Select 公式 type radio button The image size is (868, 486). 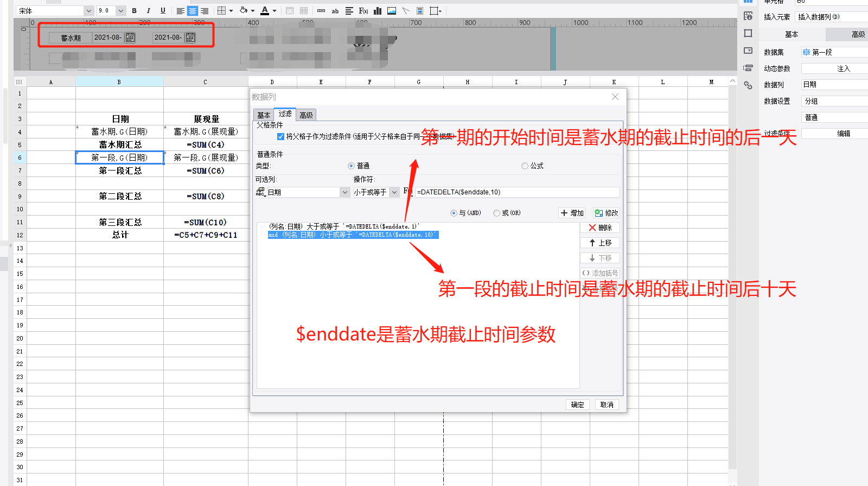525,166
